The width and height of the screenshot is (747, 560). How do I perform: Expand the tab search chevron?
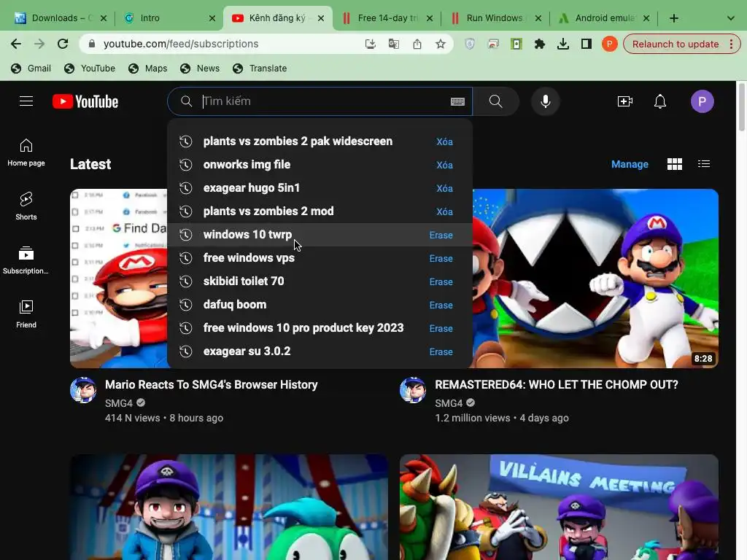730,18
